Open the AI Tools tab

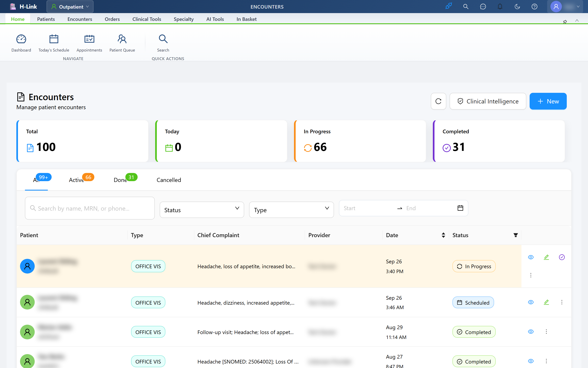coord(215,19)
